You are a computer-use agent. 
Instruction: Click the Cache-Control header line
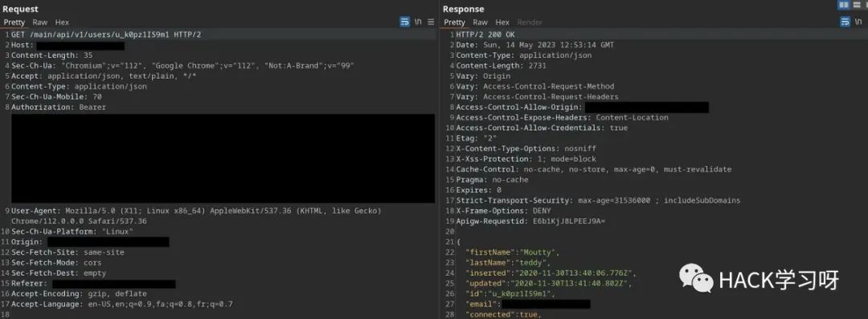tap(593, 170)
